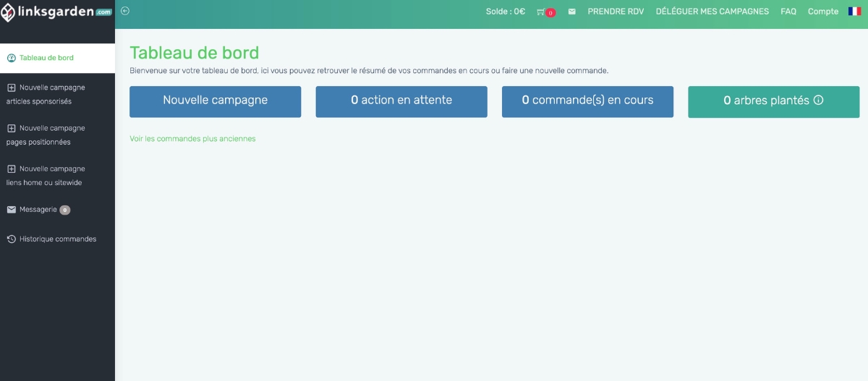This screenshot has width=868, height=381.
Task: Open the shopping cart icon
Action: (541, 12)
